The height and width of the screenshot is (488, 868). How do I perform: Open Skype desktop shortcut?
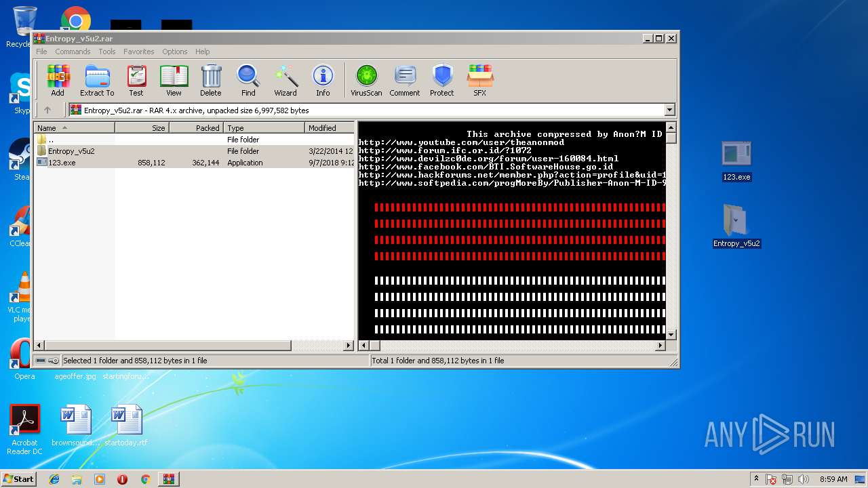(x=21, y=94)
